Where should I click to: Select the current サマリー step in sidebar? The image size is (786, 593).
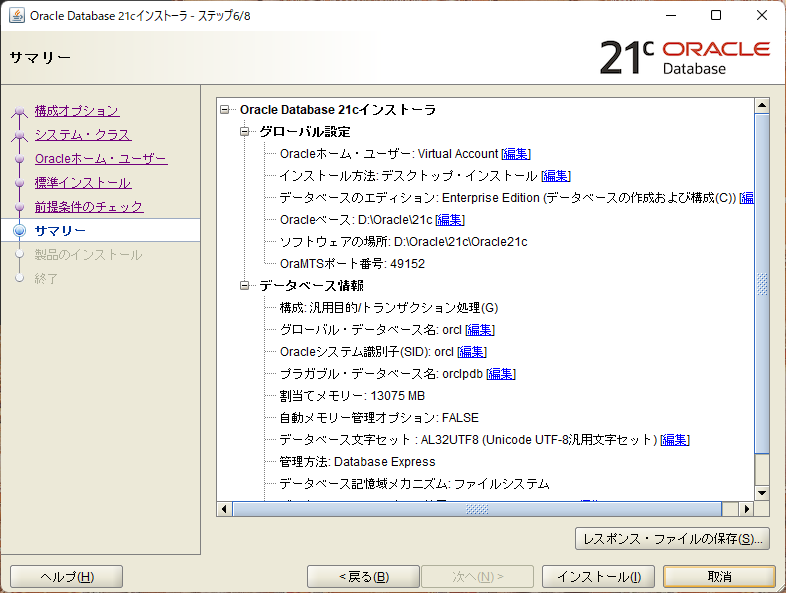click(x=60, y=231)
